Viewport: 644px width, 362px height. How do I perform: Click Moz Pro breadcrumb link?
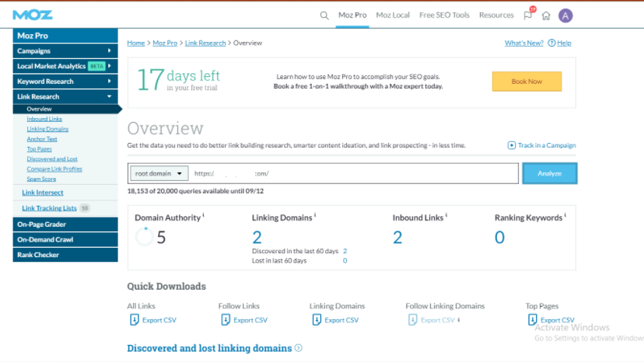tap(165, 43)
